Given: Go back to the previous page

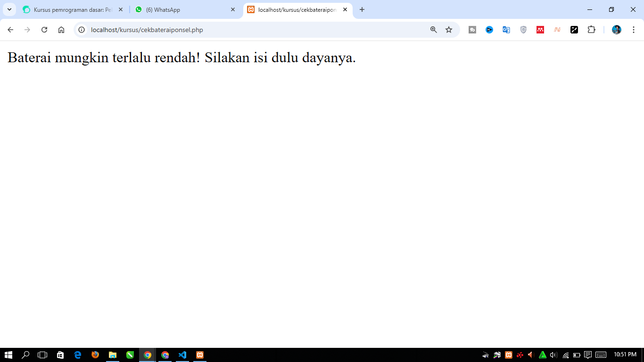Looking at the screenshot, I should [10, 30].
